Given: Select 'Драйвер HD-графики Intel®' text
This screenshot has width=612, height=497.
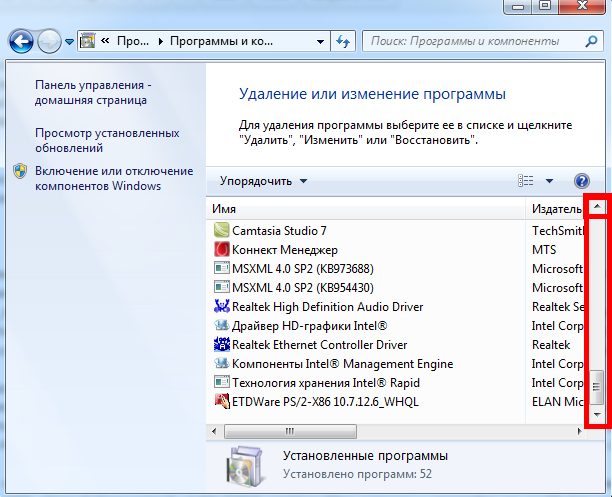Looking at the screenshot, I should point(310,326).
